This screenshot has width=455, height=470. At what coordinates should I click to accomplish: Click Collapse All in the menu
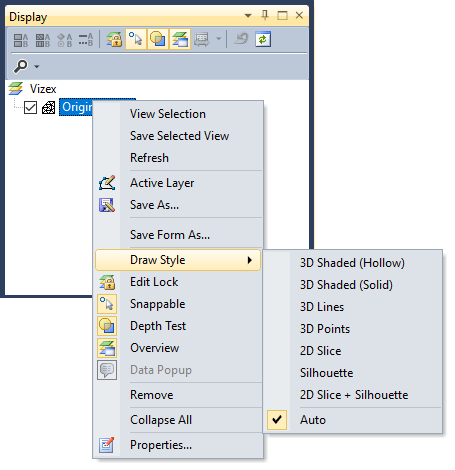(161, 420)
